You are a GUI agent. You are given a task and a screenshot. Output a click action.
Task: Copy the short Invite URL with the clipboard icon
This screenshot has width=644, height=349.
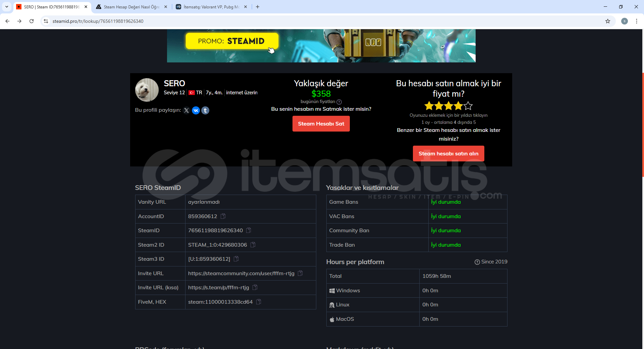255,287
